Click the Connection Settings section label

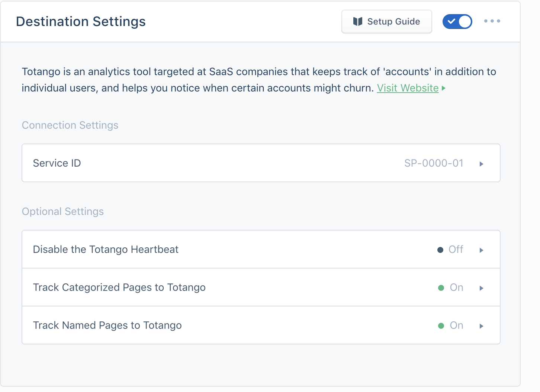tap(70, 125)
